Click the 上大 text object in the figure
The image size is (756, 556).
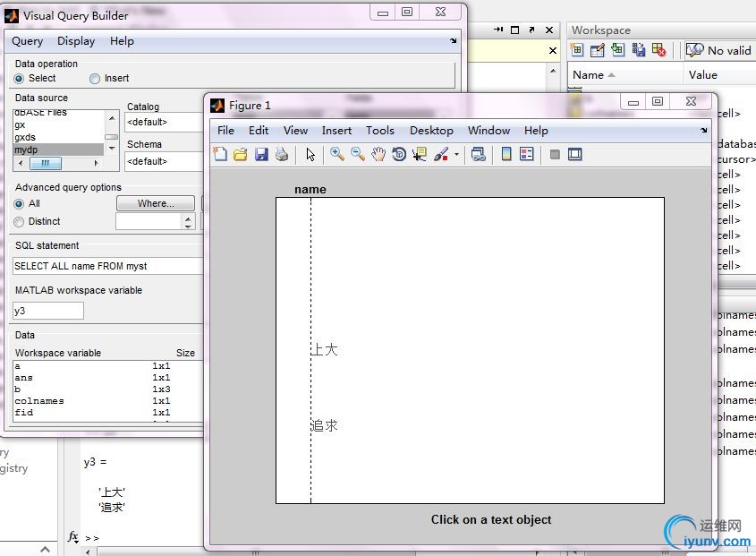tap(325, 349)
